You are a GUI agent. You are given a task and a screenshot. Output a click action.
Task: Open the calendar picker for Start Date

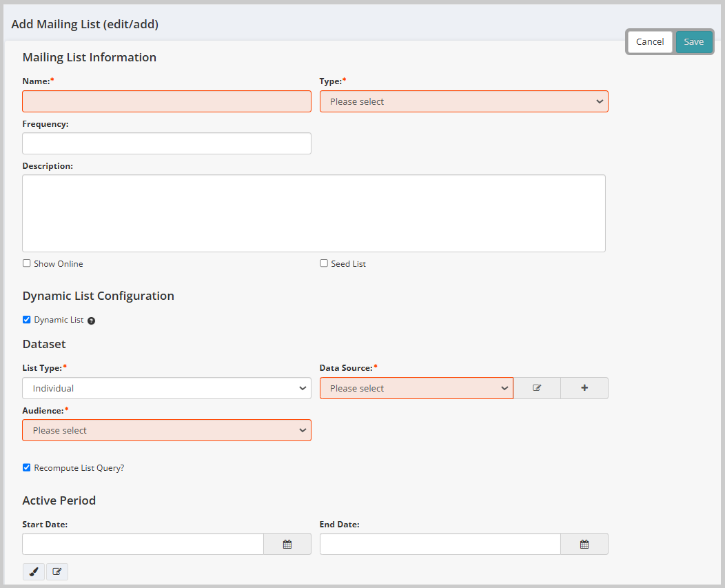(x=287, y=544)
